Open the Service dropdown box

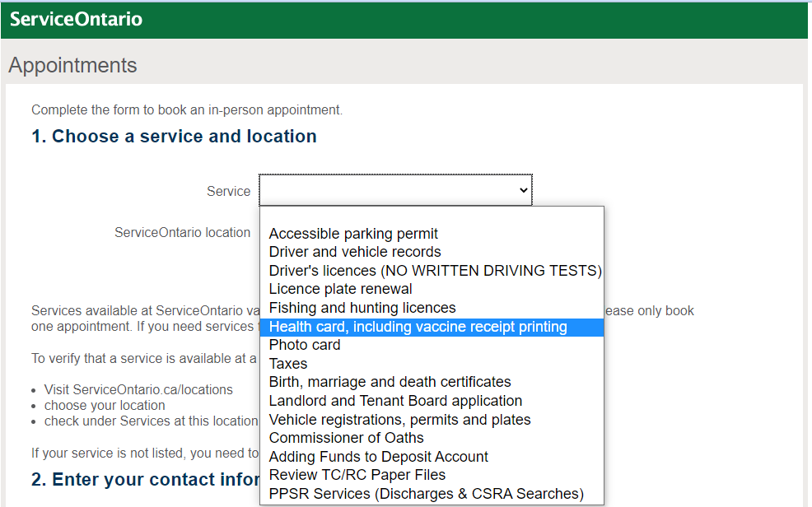[395, 190]
